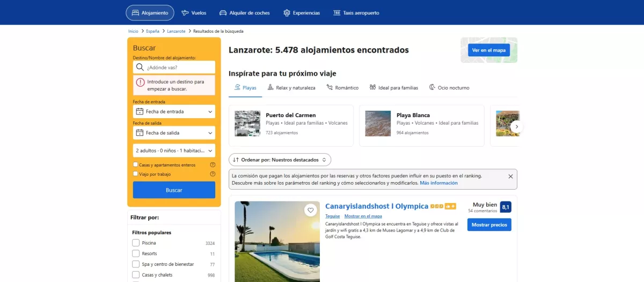
Task: Click the heart icon to save Canaryislandshost
Action: (x=310, y=210)
